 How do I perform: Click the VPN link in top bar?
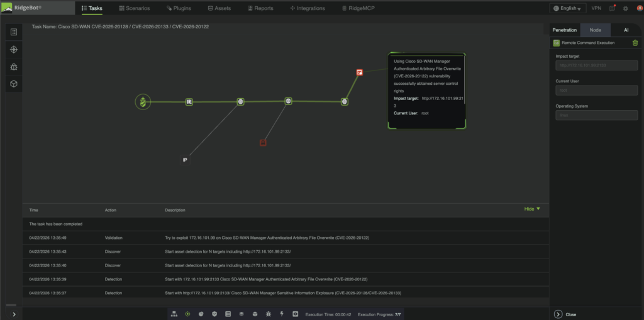tap(596, 9)
